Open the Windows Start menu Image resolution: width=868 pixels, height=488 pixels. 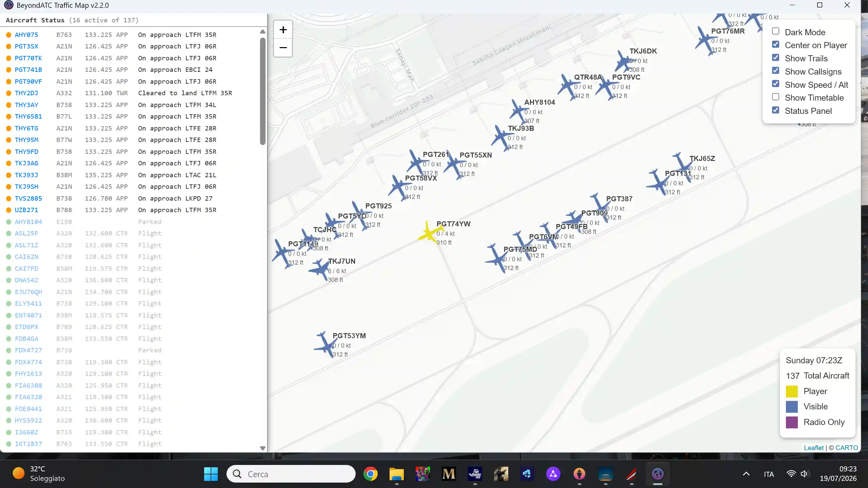point(211,474)
